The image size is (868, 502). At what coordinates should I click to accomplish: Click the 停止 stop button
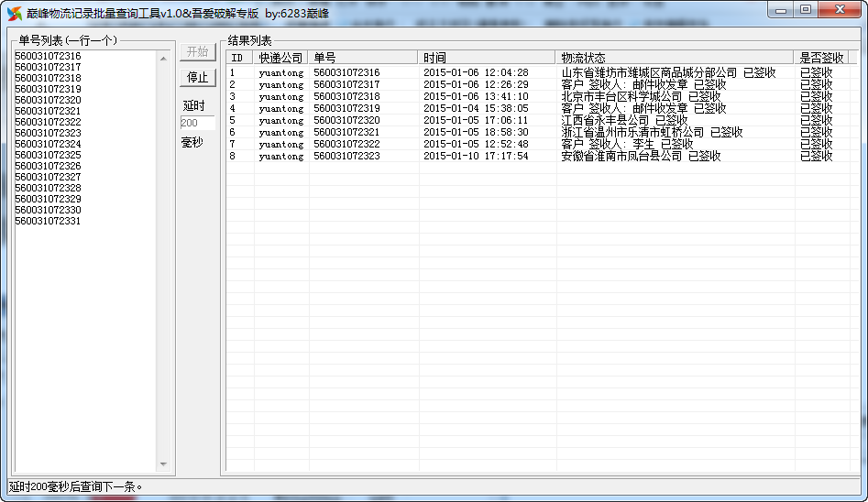198,78
